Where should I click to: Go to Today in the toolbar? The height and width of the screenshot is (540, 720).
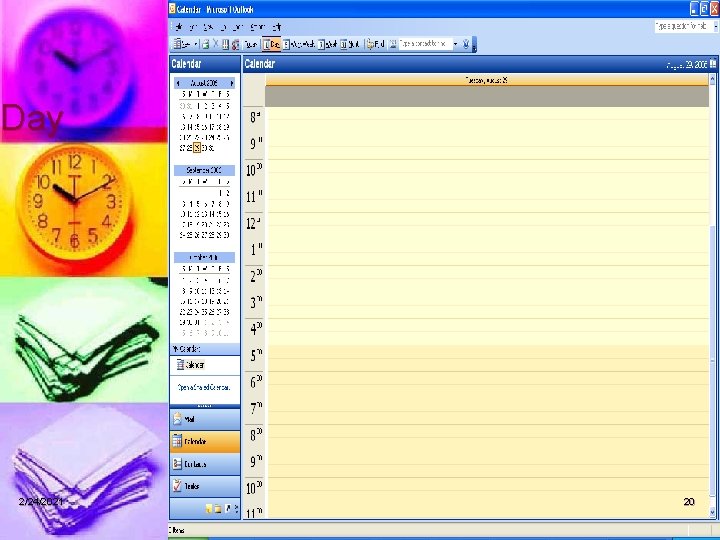[251, 44]
